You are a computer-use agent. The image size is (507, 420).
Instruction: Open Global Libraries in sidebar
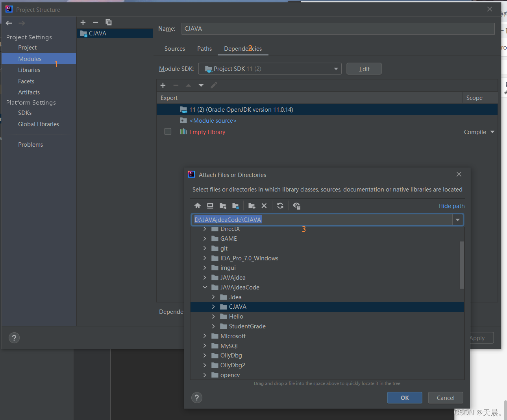[x=39, y=124]
